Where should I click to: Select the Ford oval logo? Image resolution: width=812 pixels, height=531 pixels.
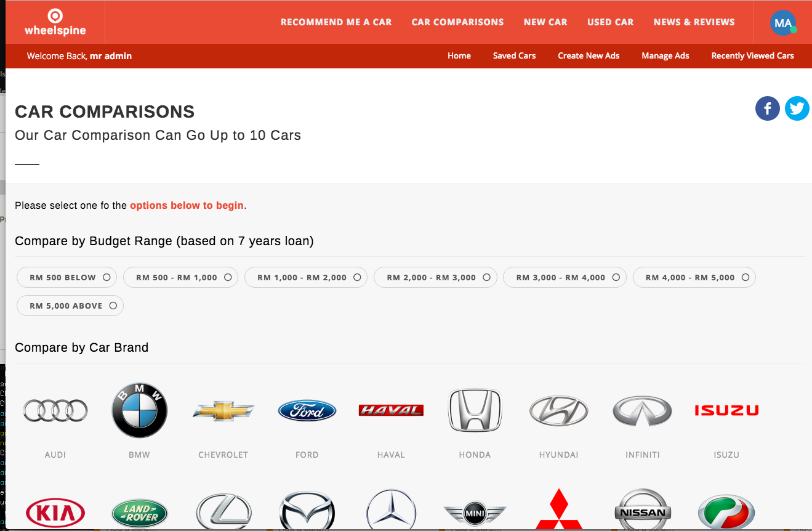pyautogui.click(x=307, y=410)
